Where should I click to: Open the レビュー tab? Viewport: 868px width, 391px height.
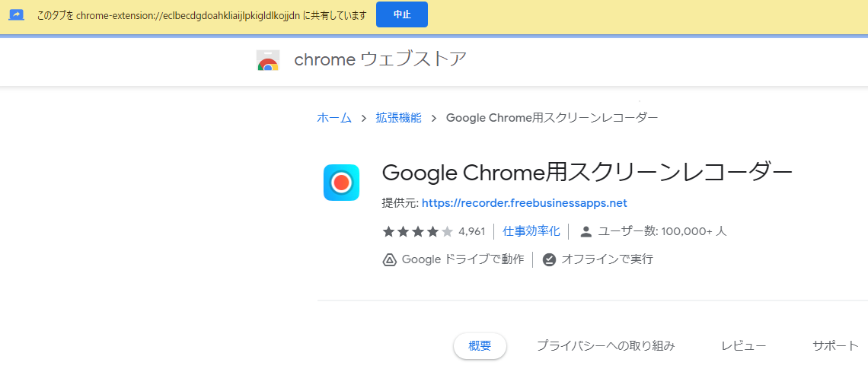[x=743, y=346]
